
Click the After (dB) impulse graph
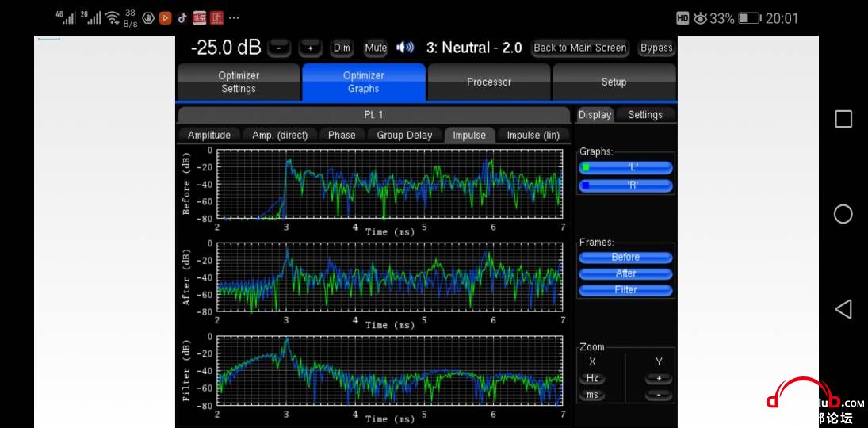(389, 277)
